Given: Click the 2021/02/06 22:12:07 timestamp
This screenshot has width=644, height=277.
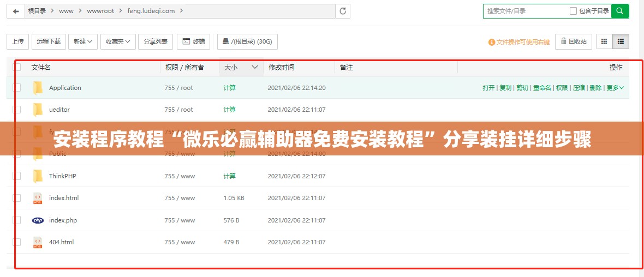Looking at the screenshot, I should pyautogui.click(x=296, y=176).
